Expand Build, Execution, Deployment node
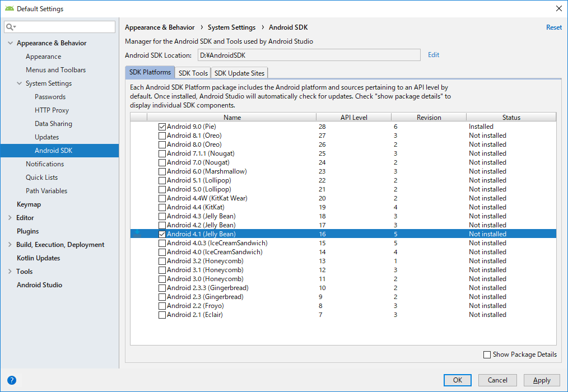 (10, 245)
